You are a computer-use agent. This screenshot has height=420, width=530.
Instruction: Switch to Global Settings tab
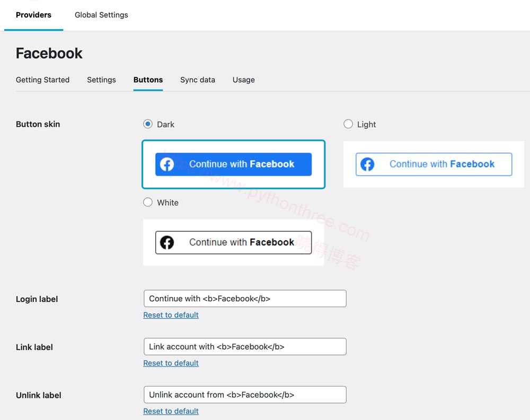(101, 15)
